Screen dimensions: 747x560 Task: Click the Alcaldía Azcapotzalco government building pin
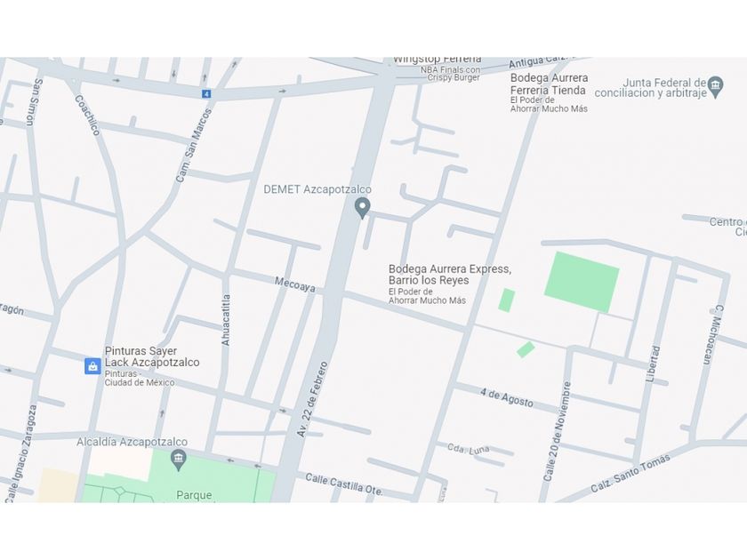[179, 460]
